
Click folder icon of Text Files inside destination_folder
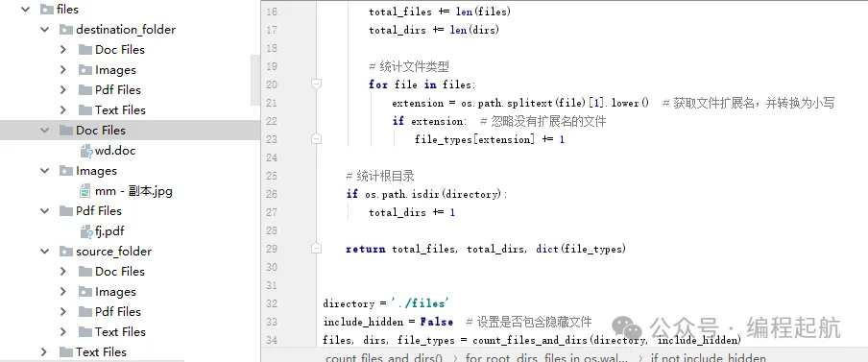(85, 110)
